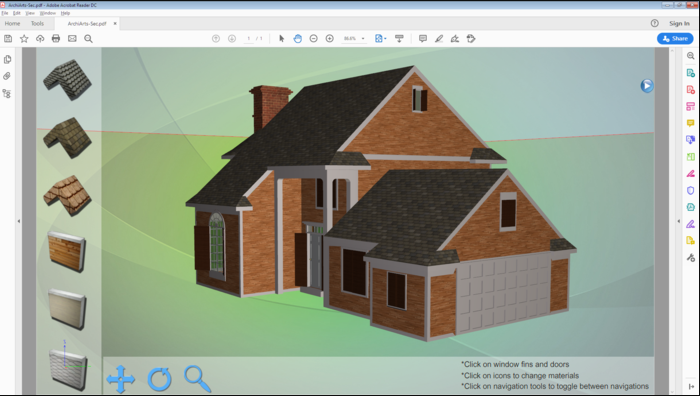
Task: Open the Help menu
Action: click(65, 13)
